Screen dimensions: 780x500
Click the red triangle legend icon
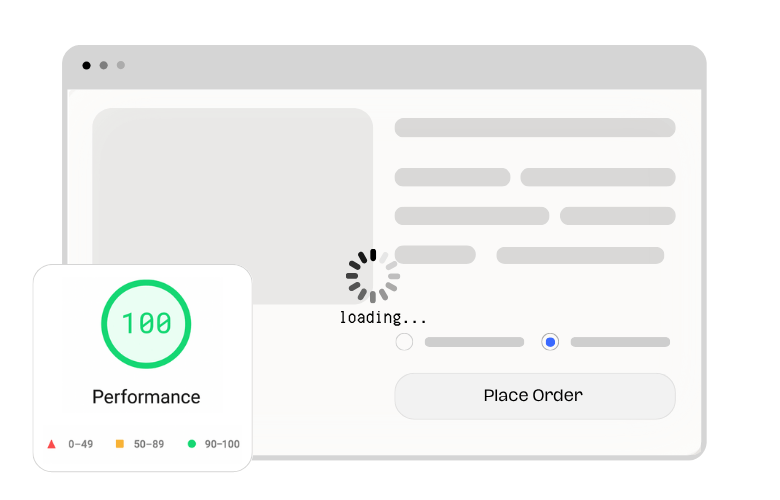(x=51, y=444)
